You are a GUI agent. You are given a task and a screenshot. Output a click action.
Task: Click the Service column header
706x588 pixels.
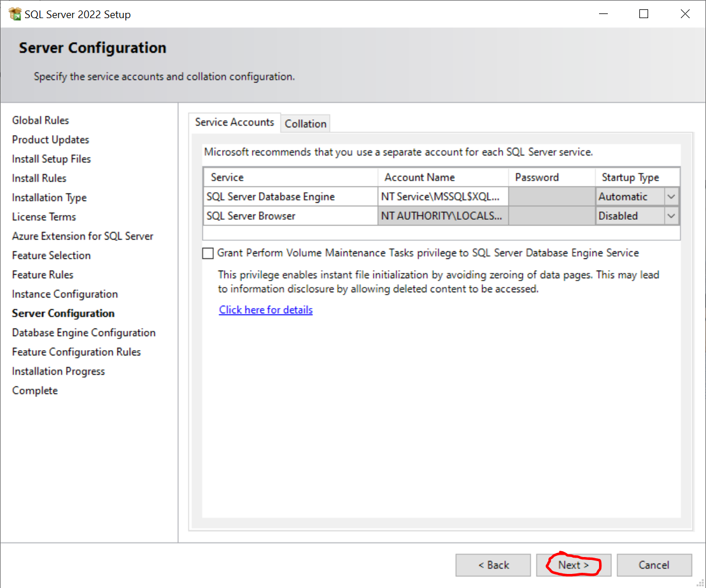click(290, 178)
